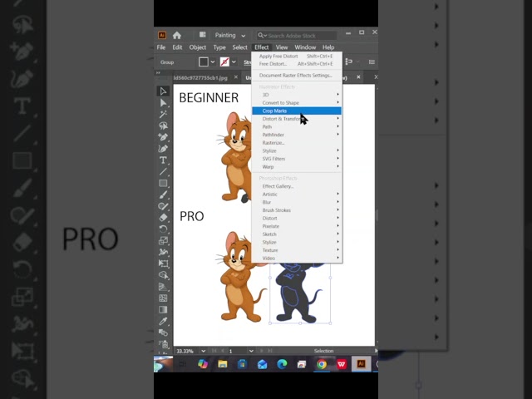
Task: Select the Magic Wand tool
Action: [163, 115]
